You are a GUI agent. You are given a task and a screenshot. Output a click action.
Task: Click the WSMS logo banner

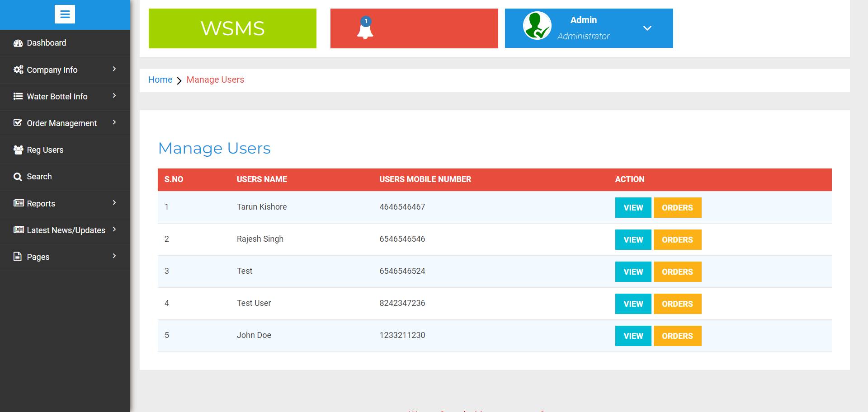pyautogui.click(x=232, y=28)
